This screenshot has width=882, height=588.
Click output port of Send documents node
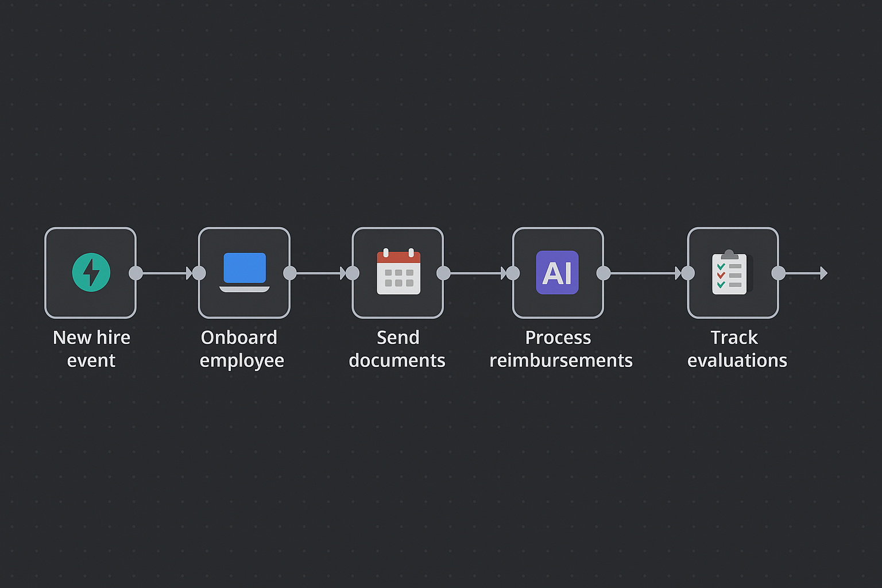[x=444, y=273]
